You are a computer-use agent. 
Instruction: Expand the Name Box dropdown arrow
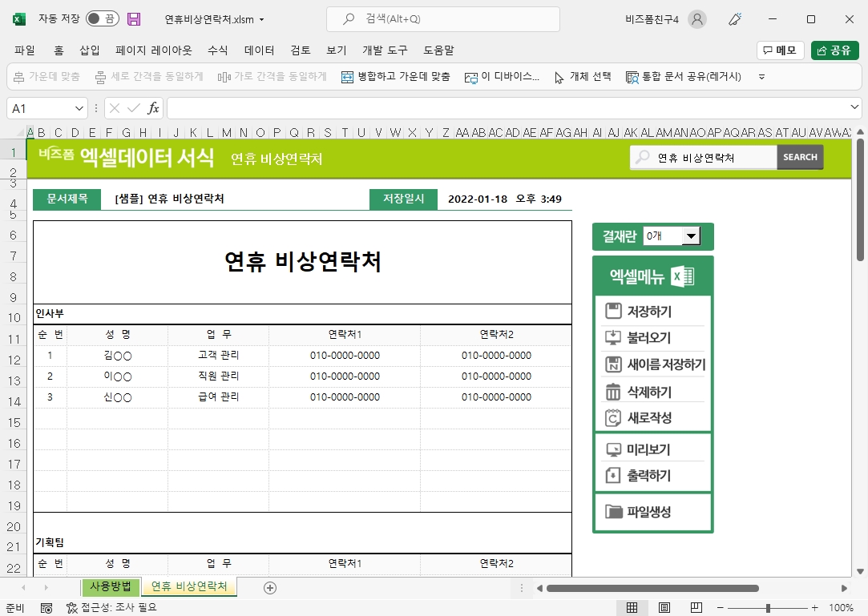[79, 108]
